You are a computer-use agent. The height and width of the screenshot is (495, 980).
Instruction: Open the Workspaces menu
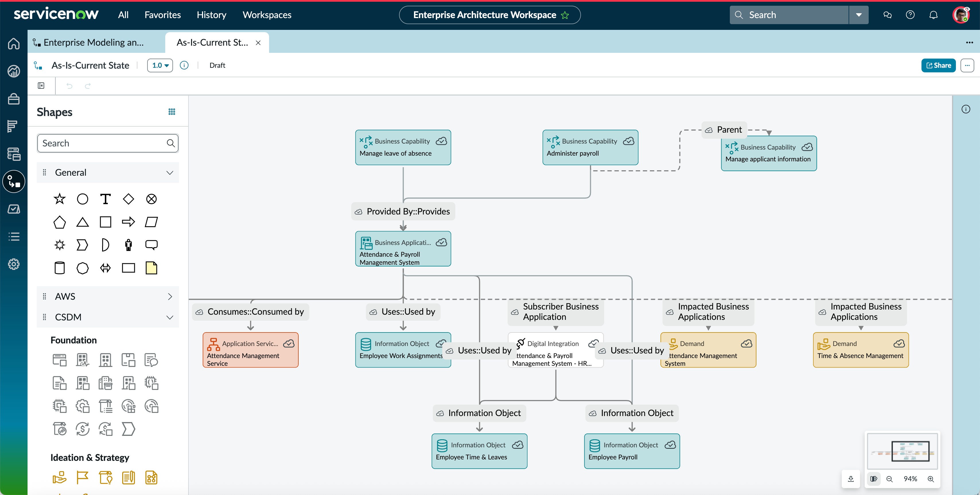pos(267,15)
